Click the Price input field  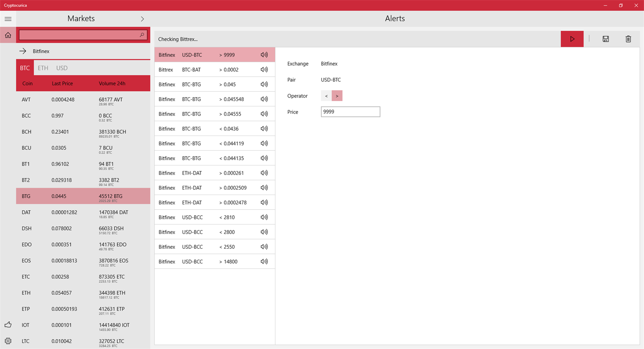pyautogui.click(x=351, y=112)
